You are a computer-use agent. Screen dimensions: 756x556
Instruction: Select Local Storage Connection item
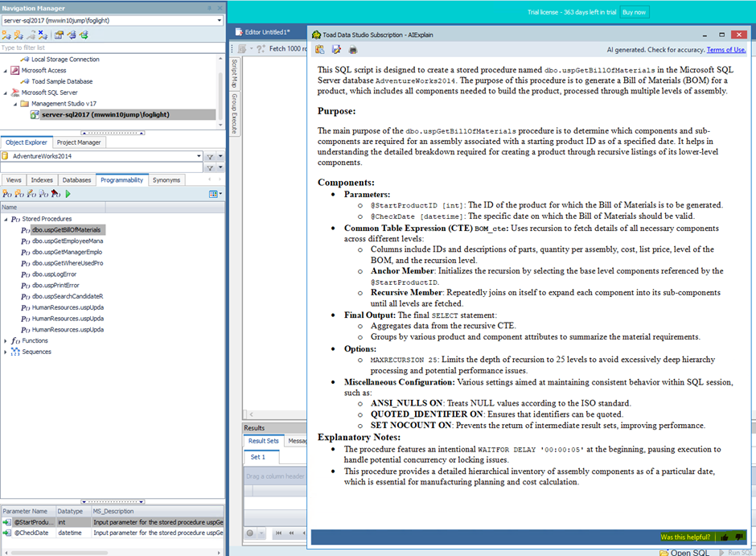[65, 60]
